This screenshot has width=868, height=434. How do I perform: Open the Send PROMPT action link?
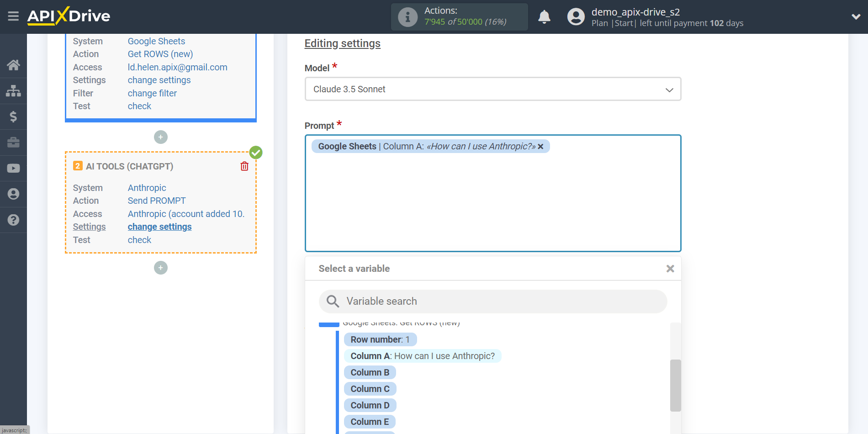pos(157,201)
